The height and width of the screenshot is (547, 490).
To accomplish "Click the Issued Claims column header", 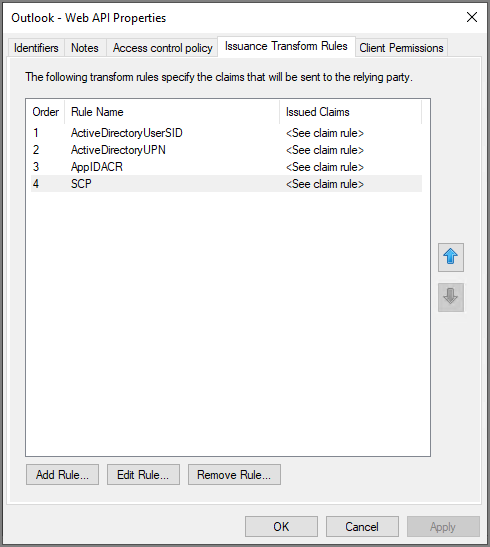I will point(350,112).
